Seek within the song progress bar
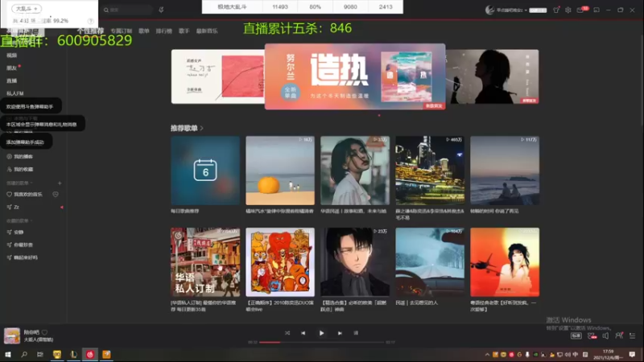The width and height of the screenshot is (644, 362). 321,342
